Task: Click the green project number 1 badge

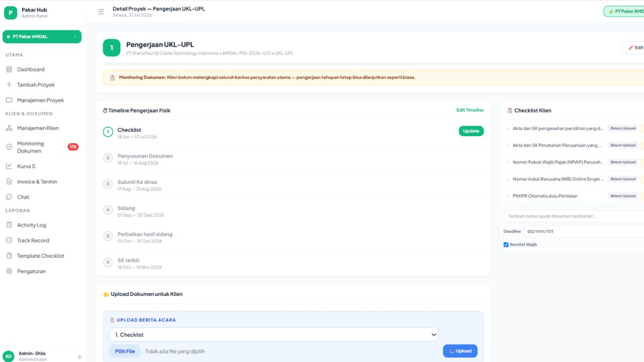Action: coord(112,48)
